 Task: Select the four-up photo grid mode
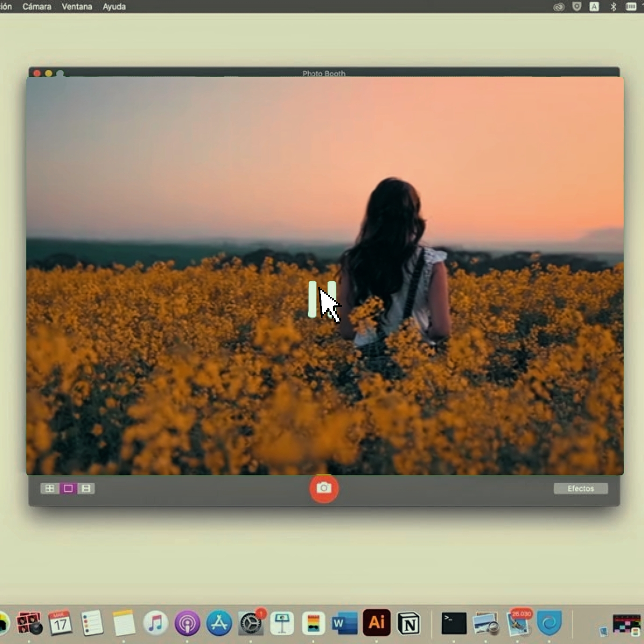click(x=49, y=488)
